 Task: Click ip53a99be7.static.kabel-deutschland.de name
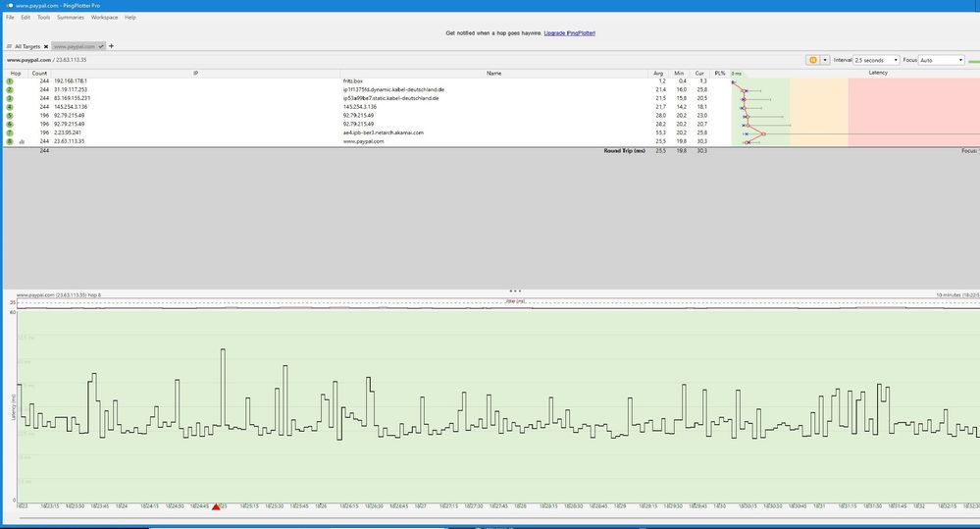(391, 98)
